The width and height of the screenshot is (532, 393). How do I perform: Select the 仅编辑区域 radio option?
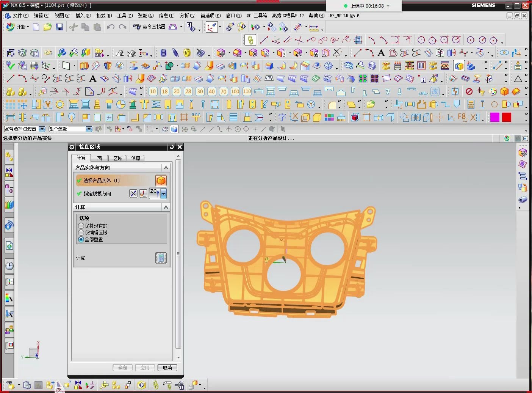(x=81, y=233)
